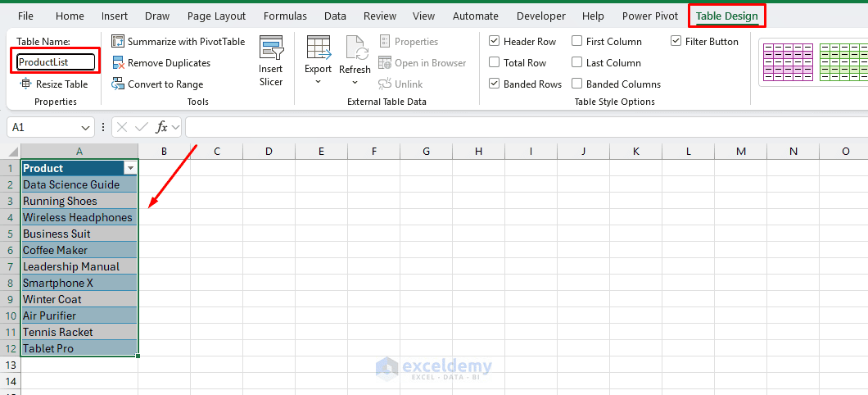Screen dimensions: 868x395
Task: Select the Tablet Pro cell
Action: [79, 348]
